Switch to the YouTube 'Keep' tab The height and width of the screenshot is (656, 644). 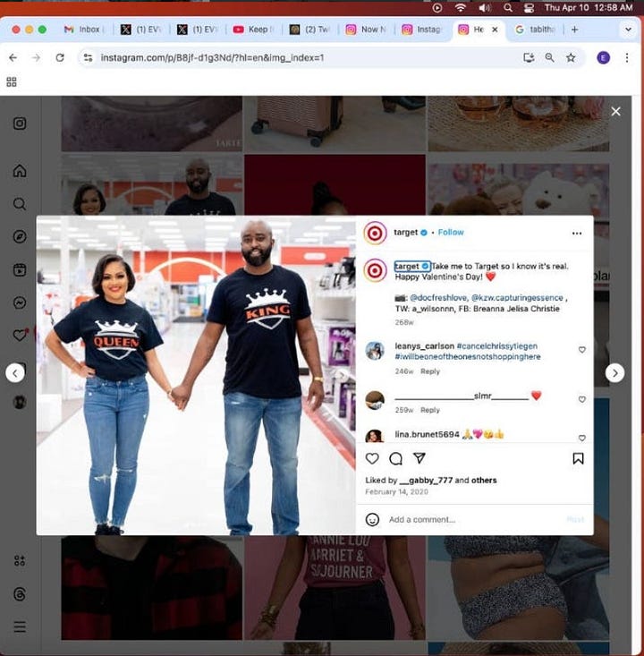click(252, 30)
